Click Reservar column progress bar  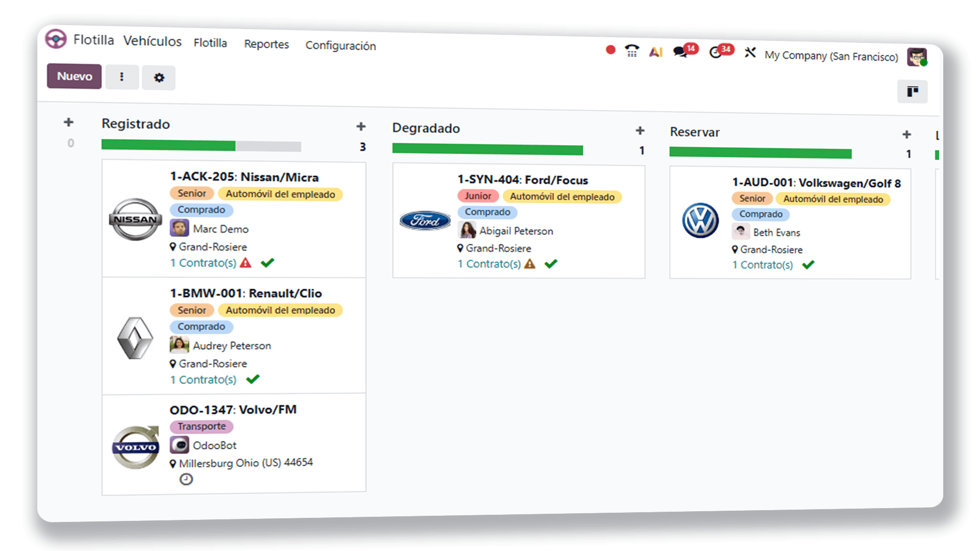click(761, 153)
